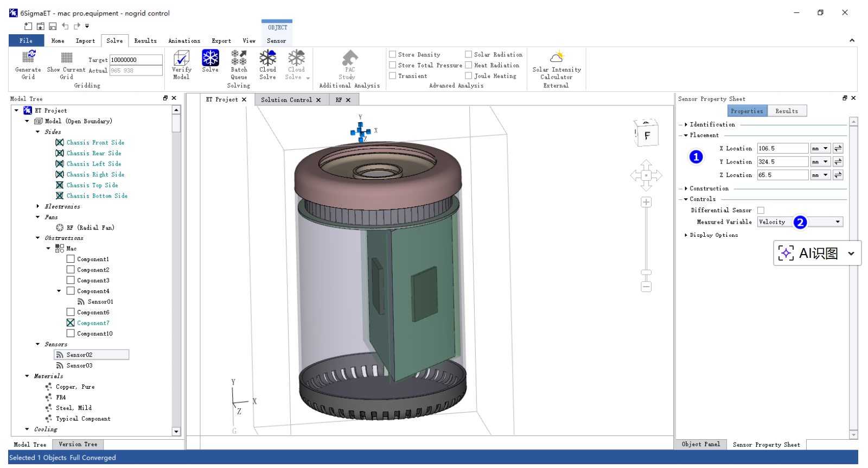Viewport: 868px width, 468px height.
Task: Open the Solar Intensity Calculator
Action: [x=557, y=58]
